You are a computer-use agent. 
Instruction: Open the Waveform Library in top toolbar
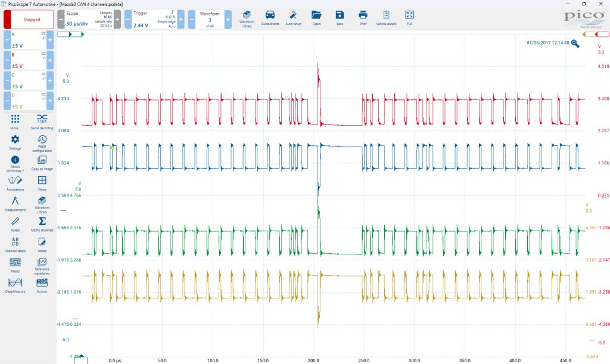[247, 18]
